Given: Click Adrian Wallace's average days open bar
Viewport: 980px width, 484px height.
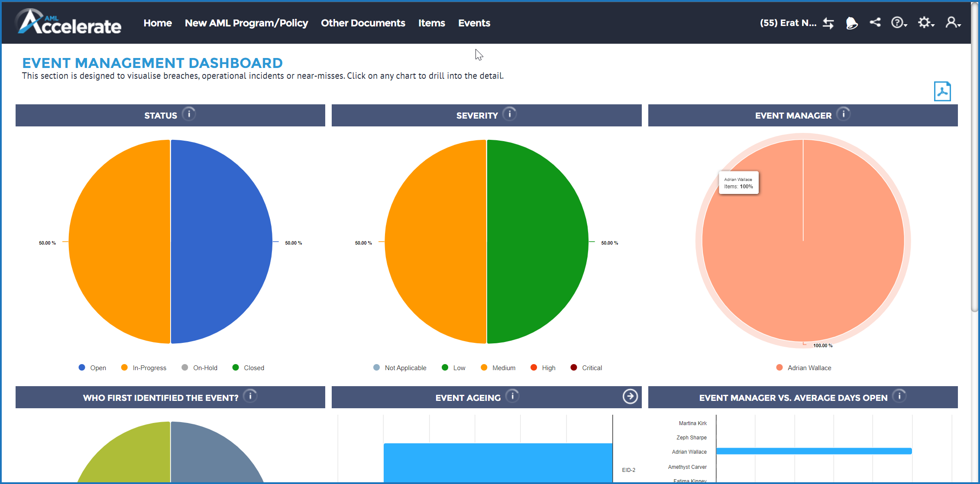Looking at the screenshot, I should click(814, 451).
